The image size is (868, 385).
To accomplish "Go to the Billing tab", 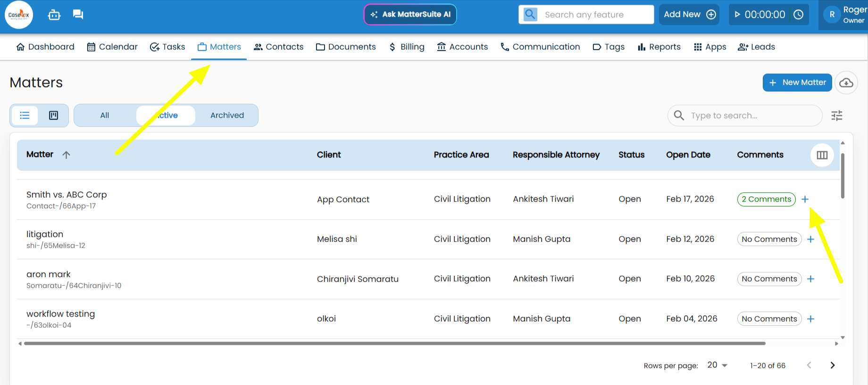I will click(x=407, y=47).
